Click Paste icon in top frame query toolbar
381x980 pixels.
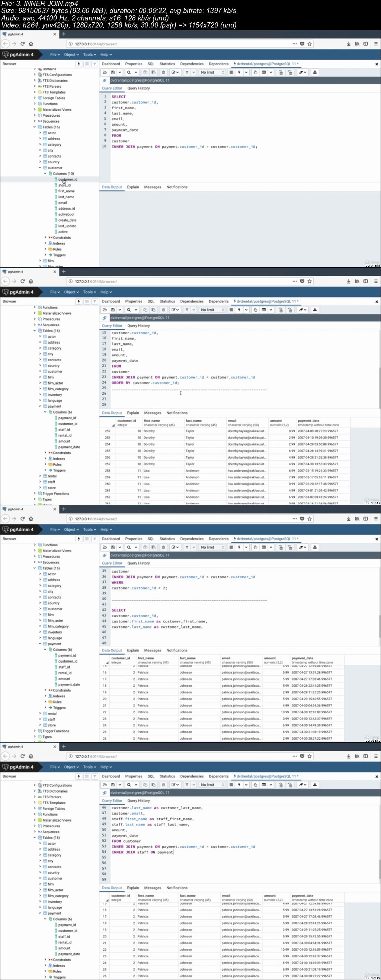(x=153, y=72)
